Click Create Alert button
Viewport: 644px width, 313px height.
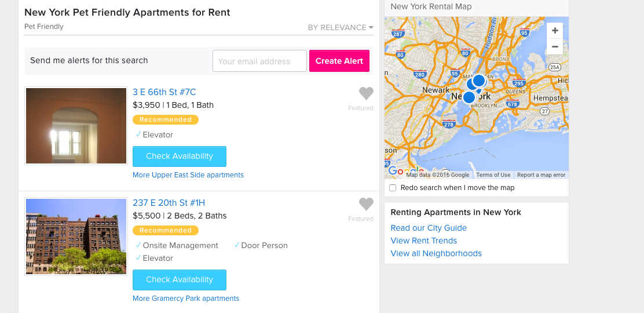pyautogui.click(x=339, y=61)
